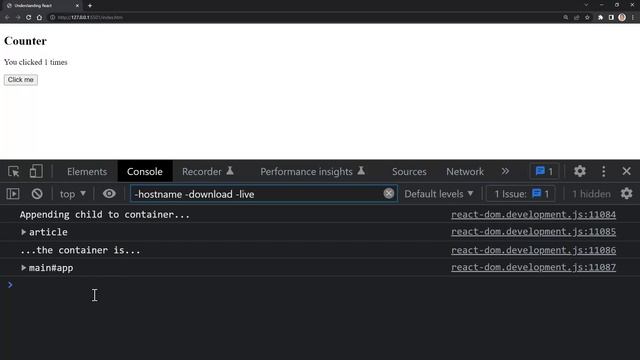Screen dimensions: 640x360
Task: Go to the browser home page
Action: point(39,18)
